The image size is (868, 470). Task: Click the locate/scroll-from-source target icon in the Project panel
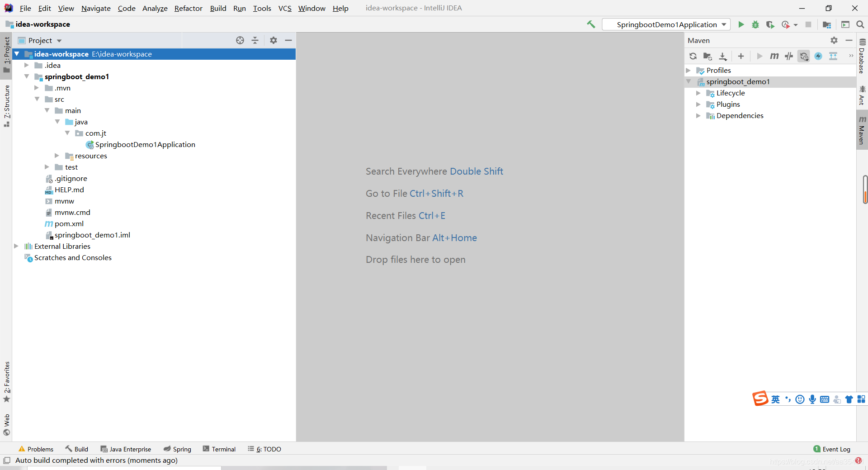coord(240,40)
